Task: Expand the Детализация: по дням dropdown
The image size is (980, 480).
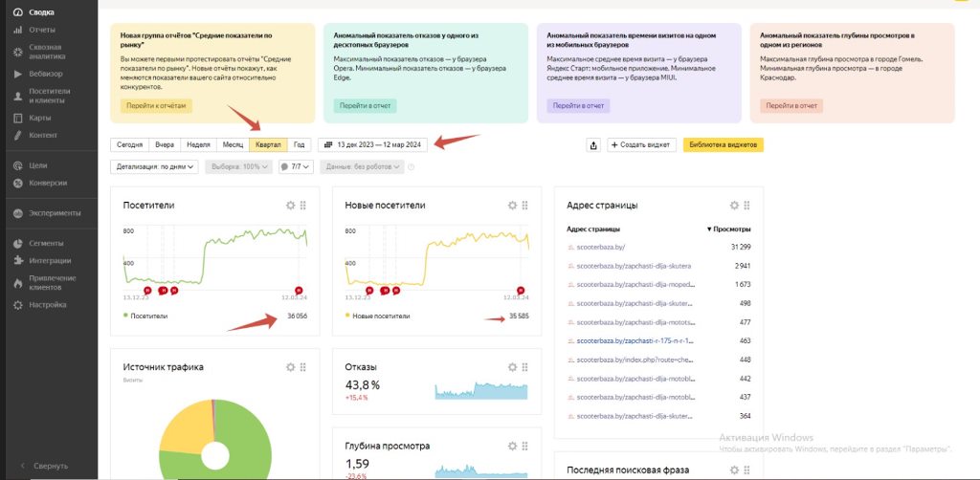Action: pyautogui.click(x=154, y=167)
